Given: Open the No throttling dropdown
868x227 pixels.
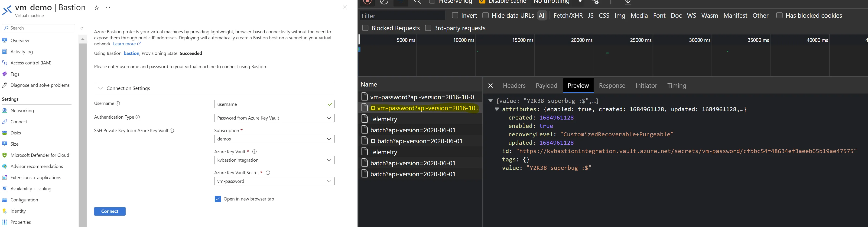Looking at the screenshot, I should [x=558, y=2].
